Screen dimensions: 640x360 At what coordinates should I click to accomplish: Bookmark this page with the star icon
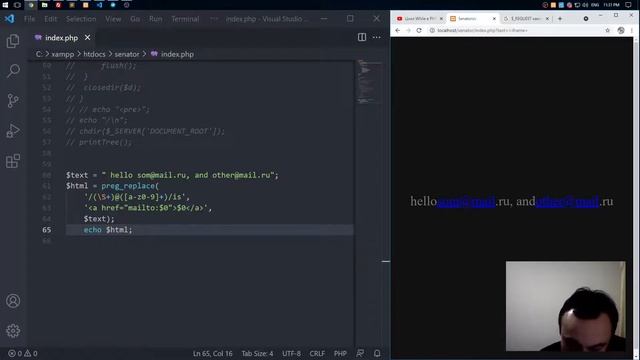pyautogui.click(x=607, y=30)
